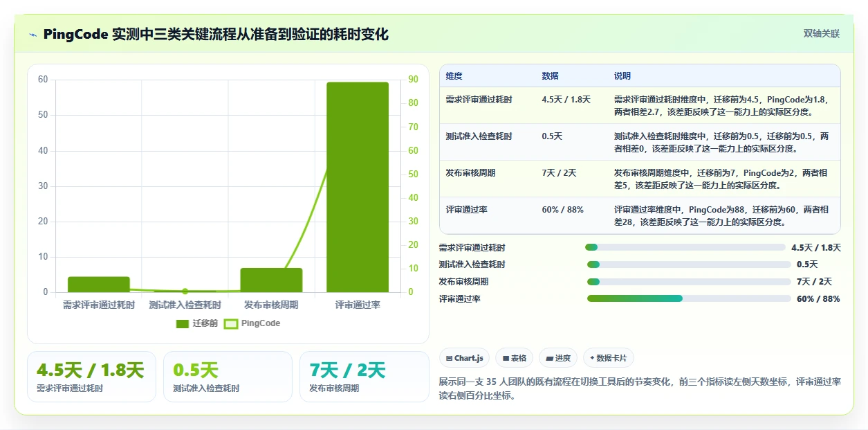
Task: Toggle the 迁移前 series in chart legend
Action: 197,323
